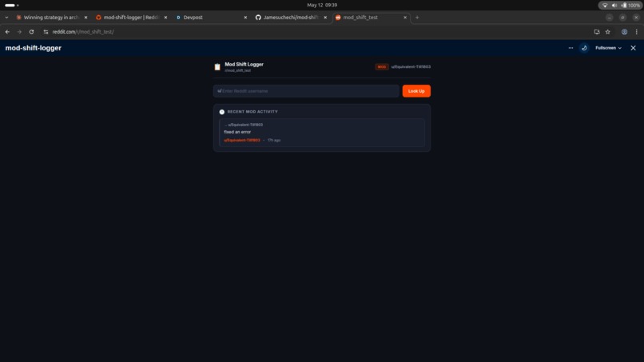Click the battery 100% indicator
This screenshot has width=644, height=362.
click(x=630, y=6)
